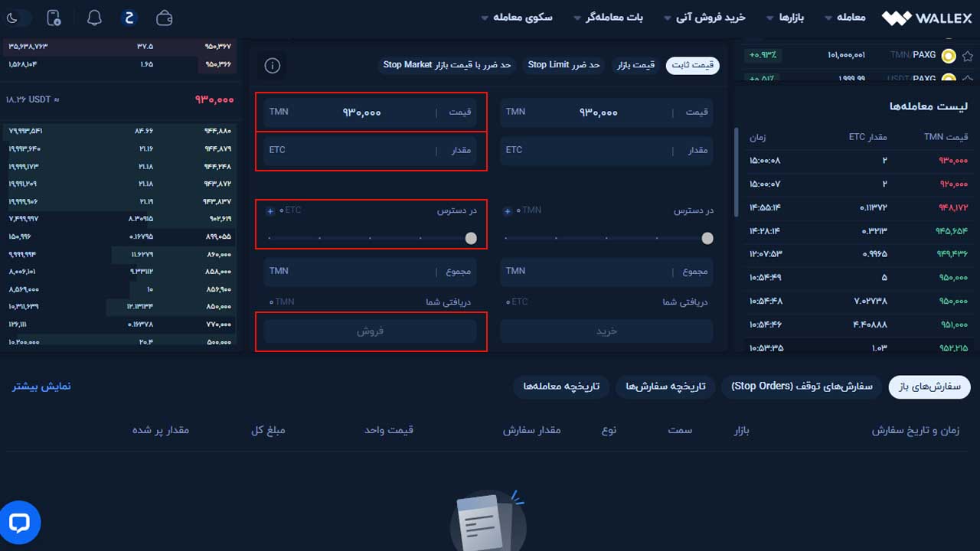Focus the buy price (قیمت) TMN field

pyautogui.click(x=606, y=112)
